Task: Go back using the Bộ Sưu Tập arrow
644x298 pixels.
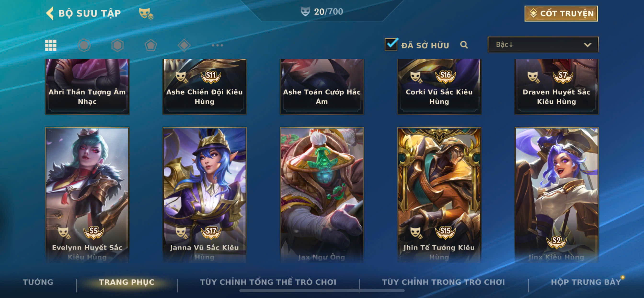Action: point(50,13)
